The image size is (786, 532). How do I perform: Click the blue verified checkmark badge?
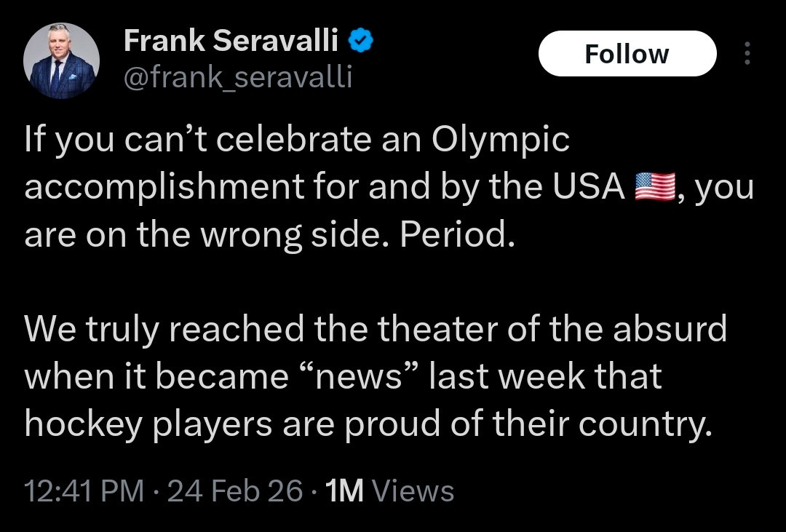click(362, 41)
